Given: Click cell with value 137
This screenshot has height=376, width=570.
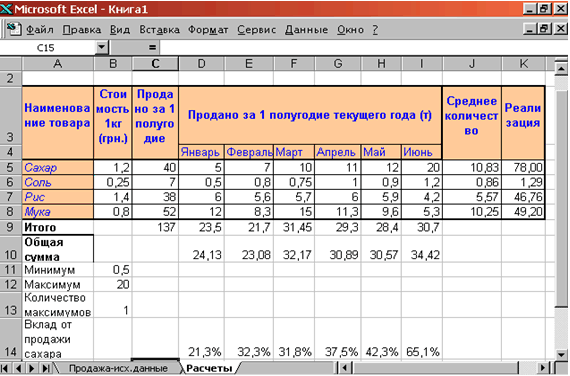Looking at the screenshot, I should coord(156,227).
